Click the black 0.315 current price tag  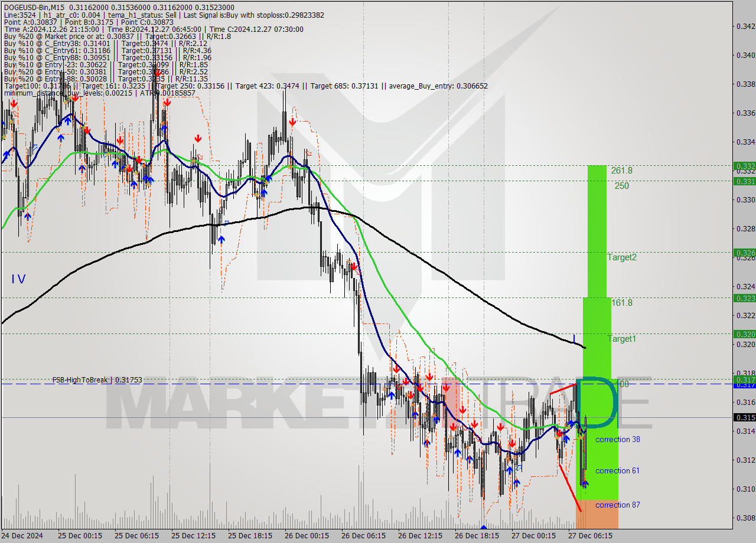[x=744, y=417]
